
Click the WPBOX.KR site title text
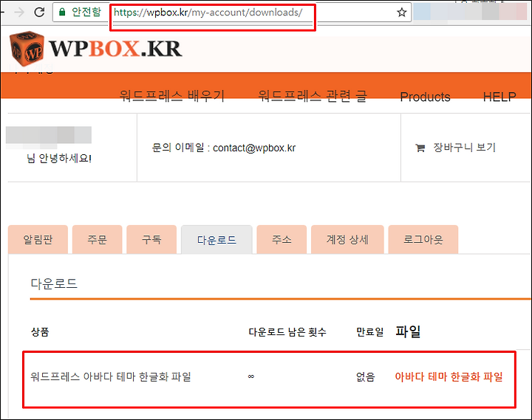[115, 49]
